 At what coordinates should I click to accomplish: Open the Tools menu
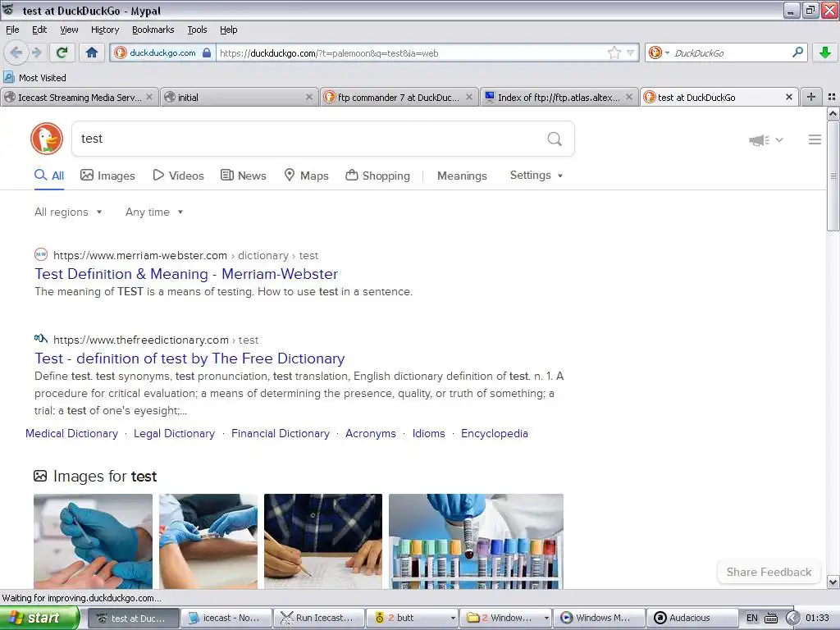point(197,30)
